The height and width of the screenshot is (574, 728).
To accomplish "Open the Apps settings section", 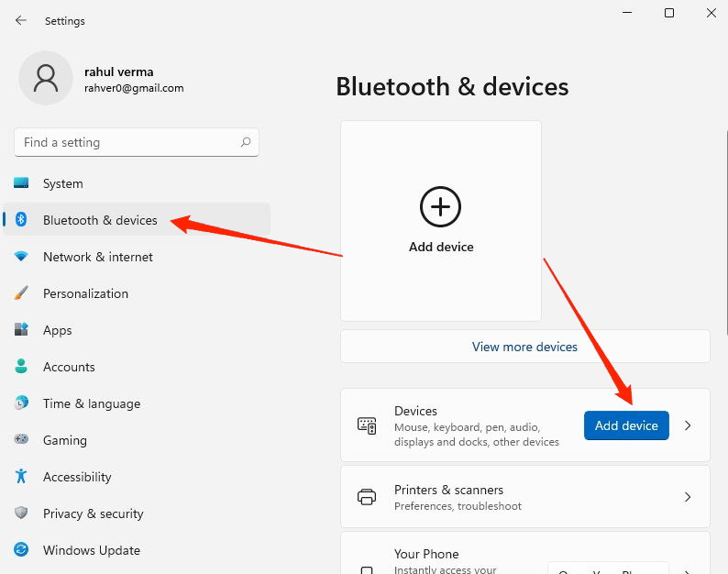I will (57, 330).
